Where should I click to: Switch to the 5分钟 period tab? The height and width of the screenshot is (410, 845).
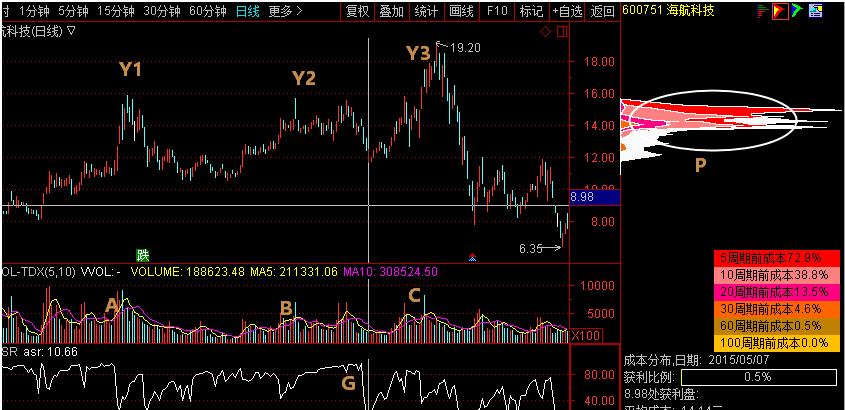75,11
